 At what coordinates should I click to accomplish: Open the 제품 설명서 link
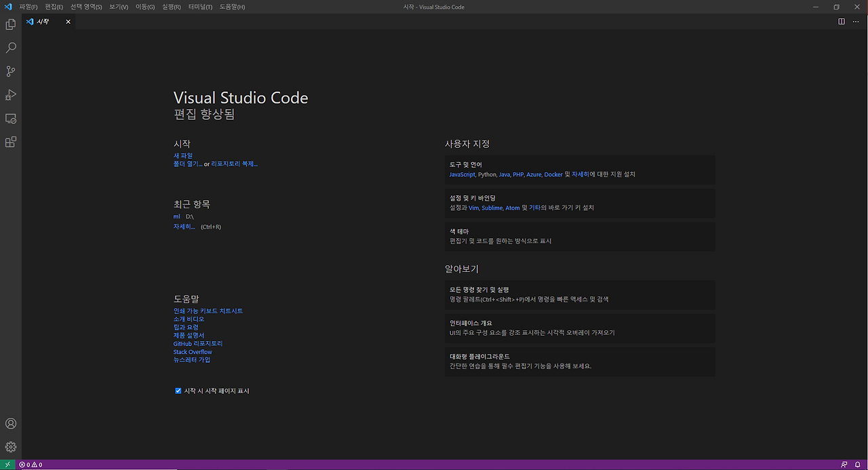(x=189, y=335)
